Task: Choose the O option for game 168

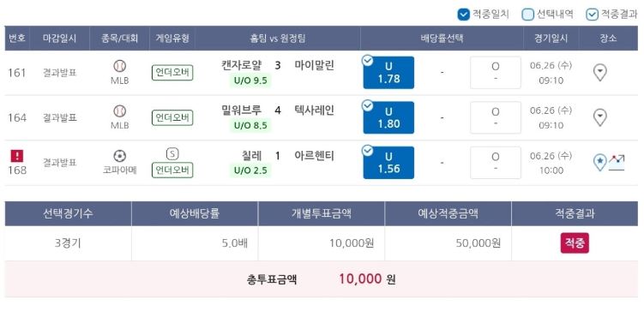Action: click(496, 163)
